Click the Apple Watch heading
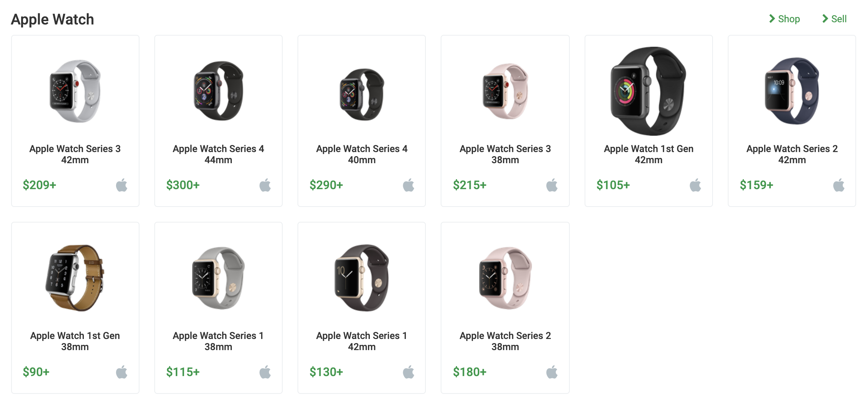The image size is (868, 405). pyautogui.click(x=53, y=19)
